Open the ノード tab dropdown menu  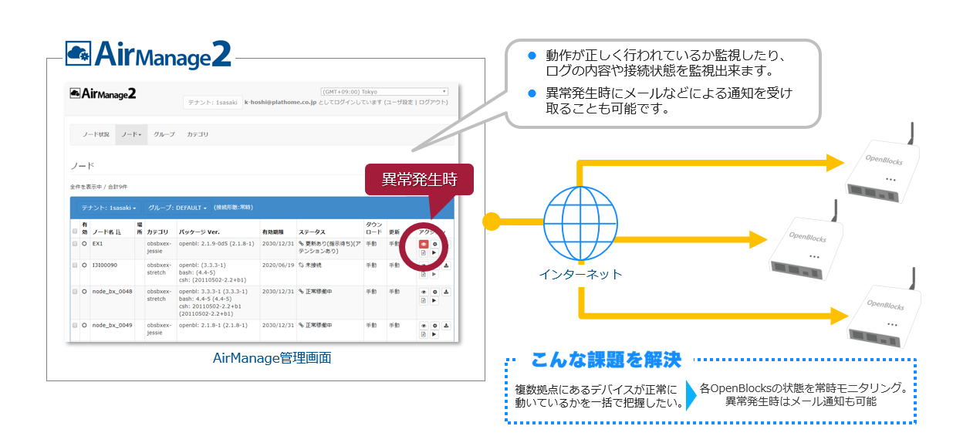pos(130,134)
